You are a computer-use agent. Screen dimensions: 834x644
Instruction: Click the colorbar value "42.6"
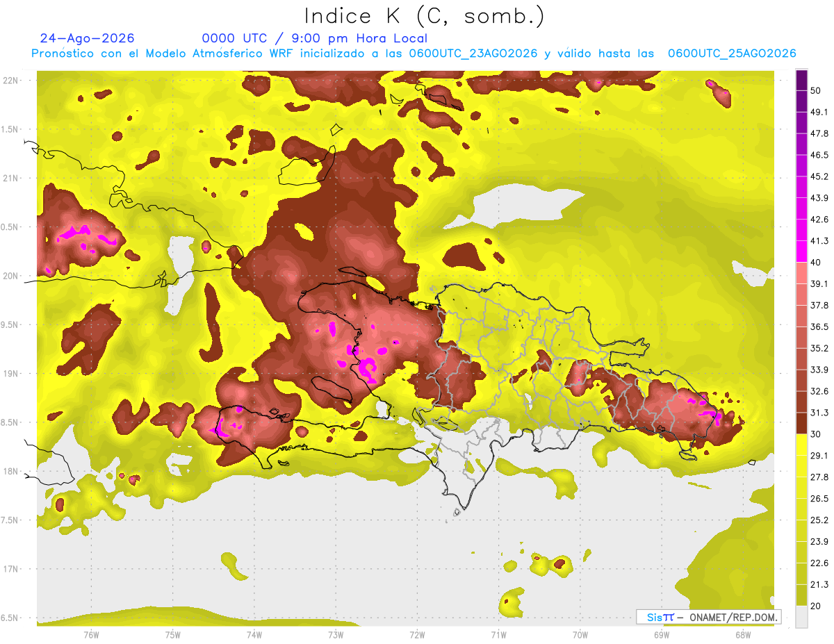(x=819, y=220)
